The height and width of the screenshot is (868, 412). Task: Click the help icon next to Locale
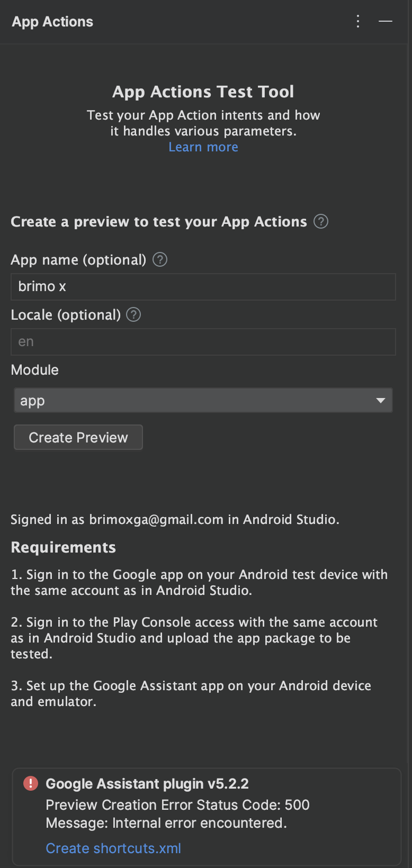click(x=133, y=314)
